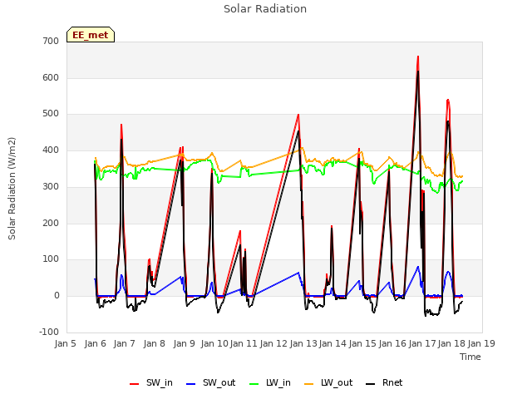Click the Jan 17 x-axis label
Screen dimensions: 532x399
click(422, 343)
